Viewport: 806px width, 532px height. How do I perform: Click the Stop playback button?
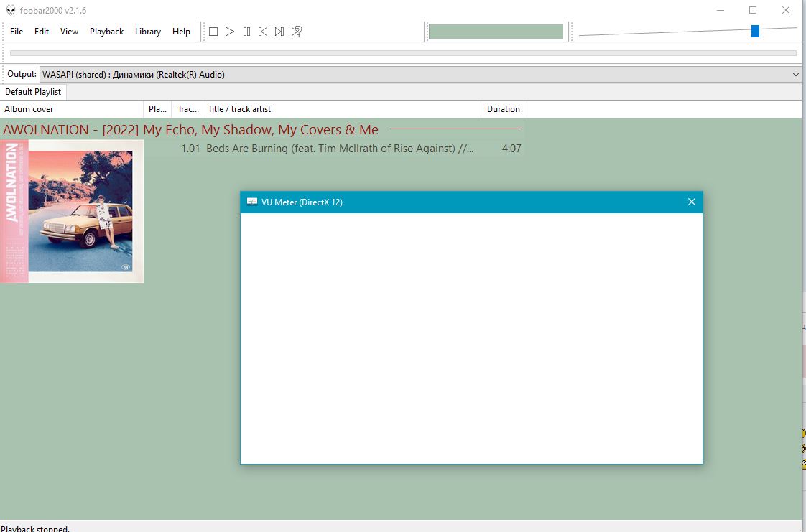tap(213, 32)
